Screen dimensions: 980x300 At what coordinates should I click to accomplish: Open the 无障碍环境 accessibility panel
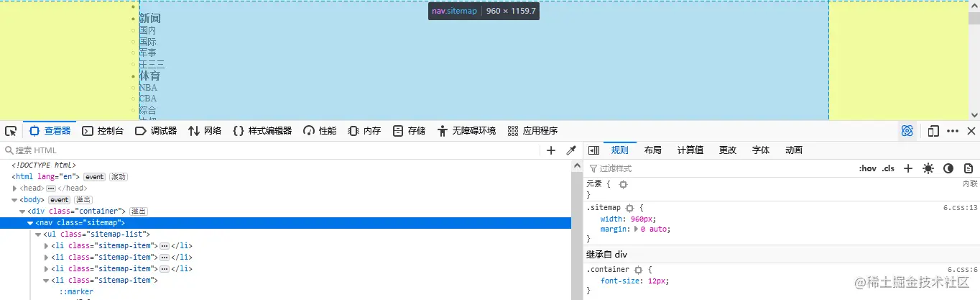pos(466,131)
